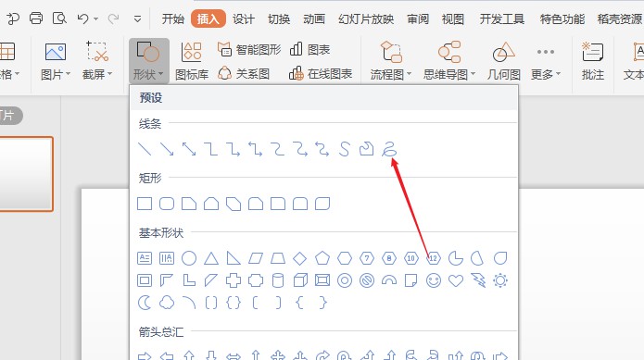Image resolution: width=644 pixels, height=360 pixels.
Task: Switch to the 开发工具 tab
Action: coord(502,19)
